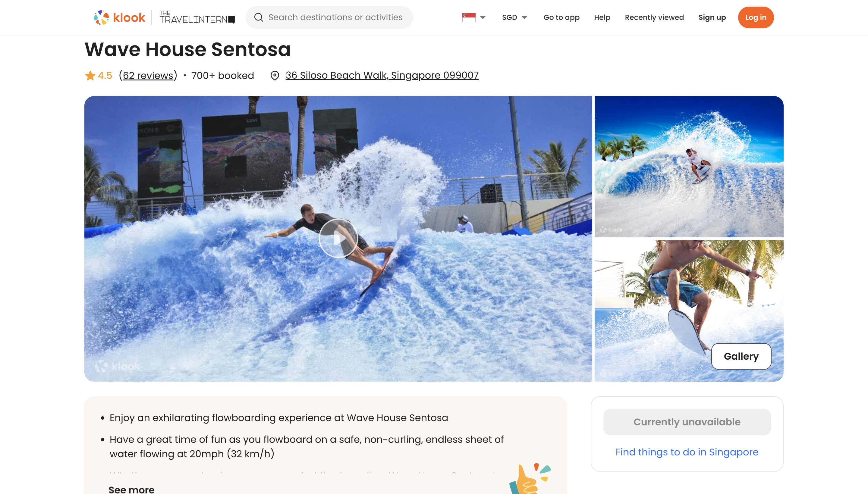This screenshot has width=868, height=494.
Task: Expand the country flag dropdown arrow
Action: (x=483, y=17)
